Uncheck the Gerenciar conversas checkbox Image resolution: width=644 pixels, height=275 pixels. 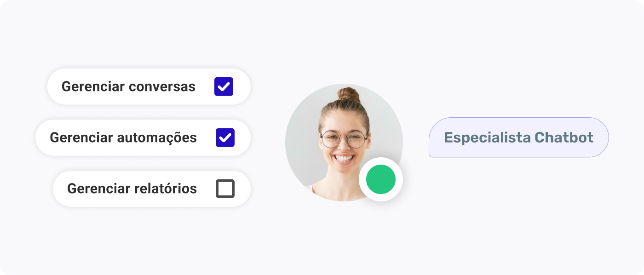pos(224,86)
